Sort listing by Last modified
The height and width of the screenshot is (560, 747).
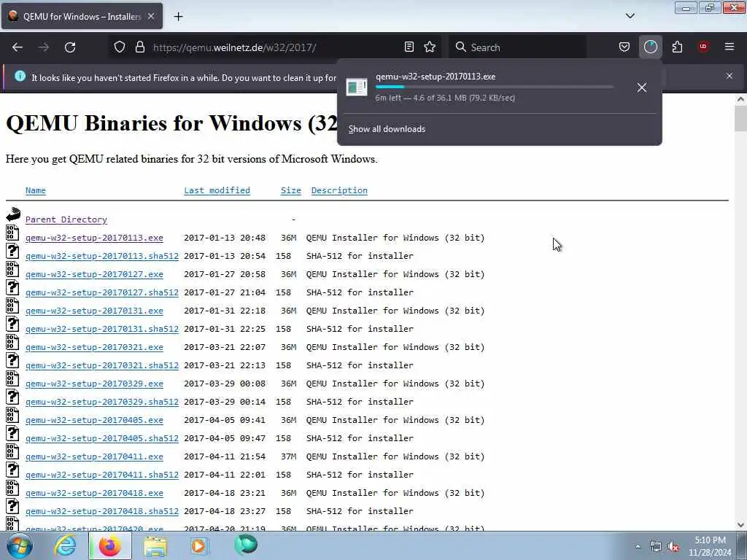coord(217,190)
